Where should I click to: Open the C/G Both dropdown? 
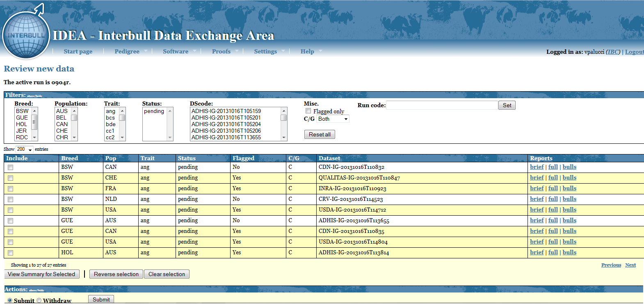(x=333, y=119)
